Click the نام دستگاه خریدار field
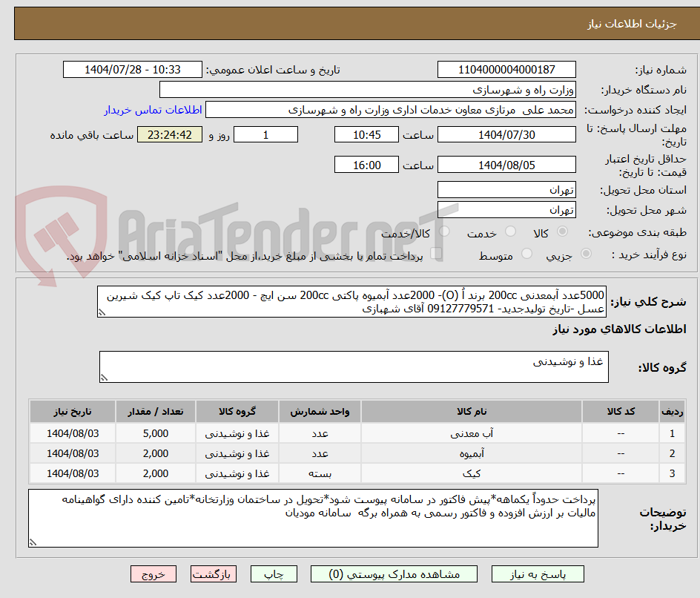This screenshot has height=598, width=700. click(369, 88)
